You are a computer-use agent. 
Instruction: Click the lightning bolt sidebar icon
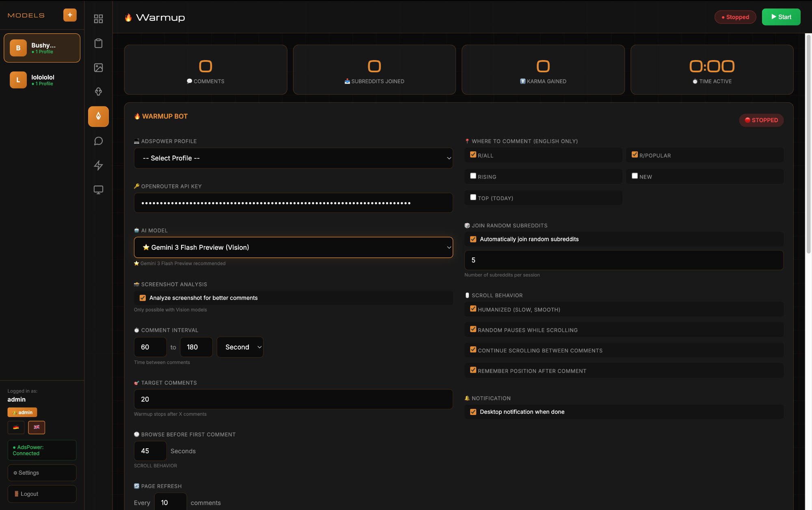98,165
